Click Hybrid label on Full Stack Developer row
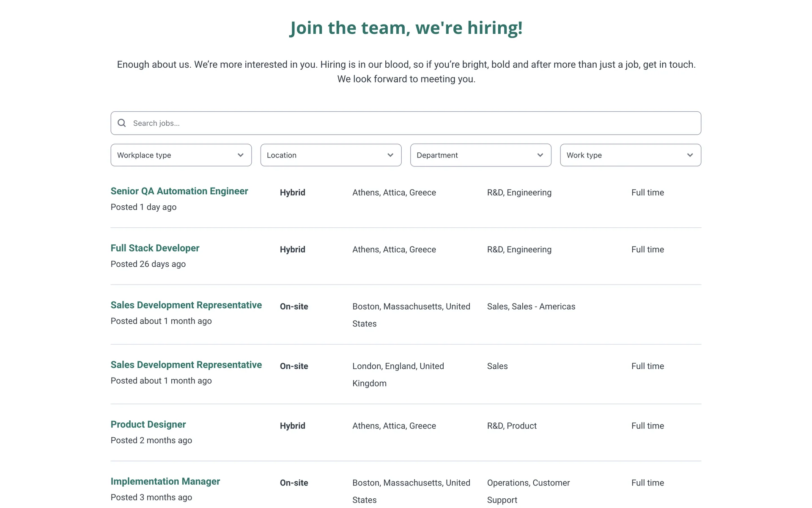812x508 pixels. click(x=292, y=249)
